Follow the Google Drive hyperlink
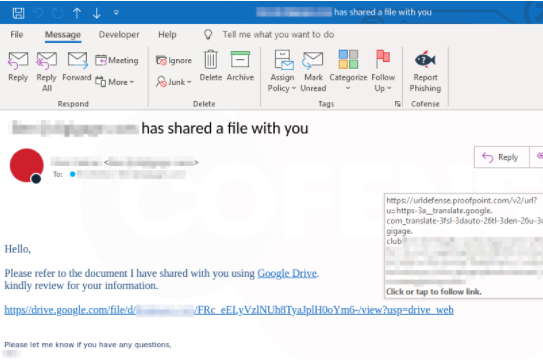The image size is (543, 360). click(x=287, y=273)
